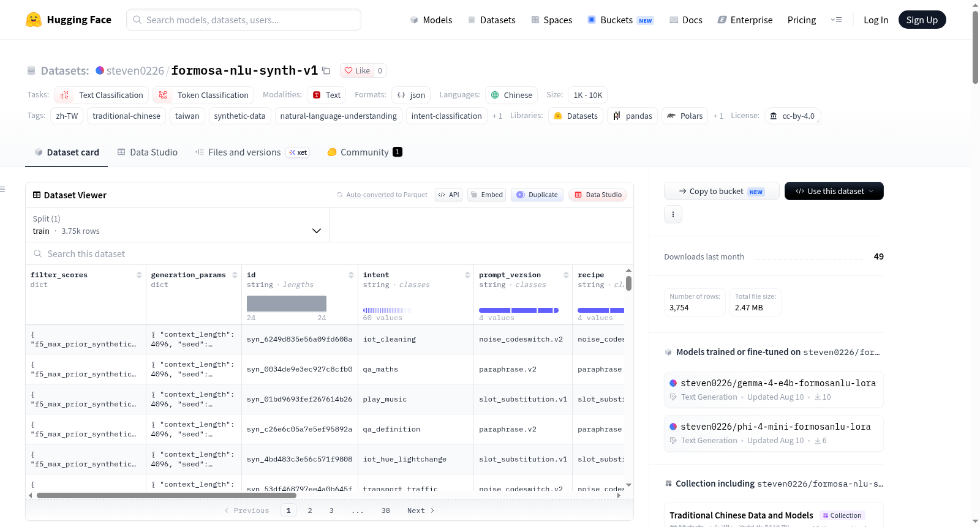Switch to the Data Studio tab
Viewport: 980px width, 527px height.
pyautogui.click(x=148, y=152)
